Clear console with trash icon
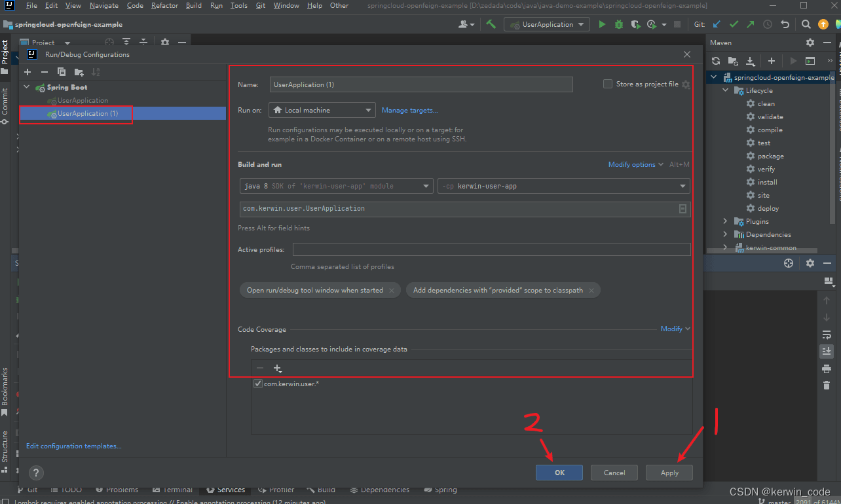 [x=827, y=386]
